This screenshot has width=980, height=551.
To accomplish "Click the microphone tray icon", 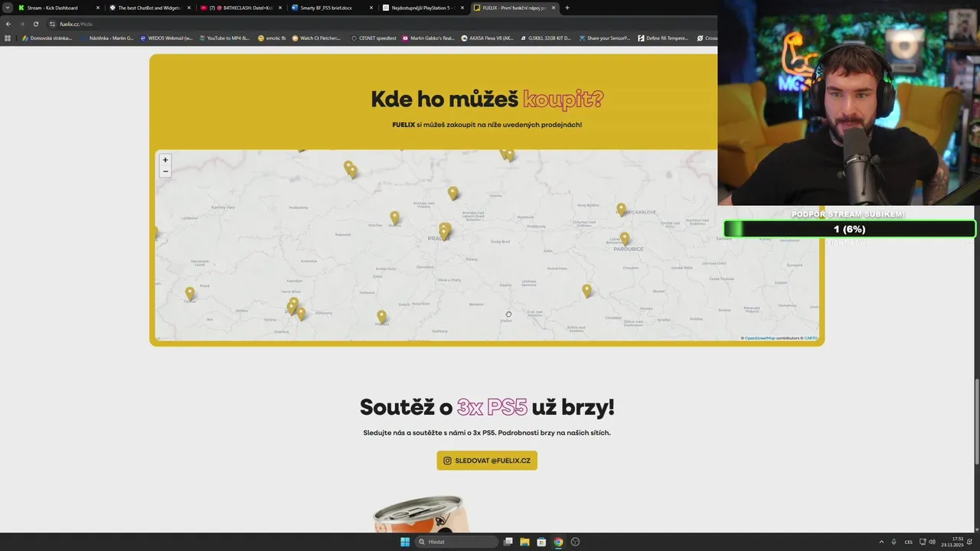I will click(x=893, y=542).
